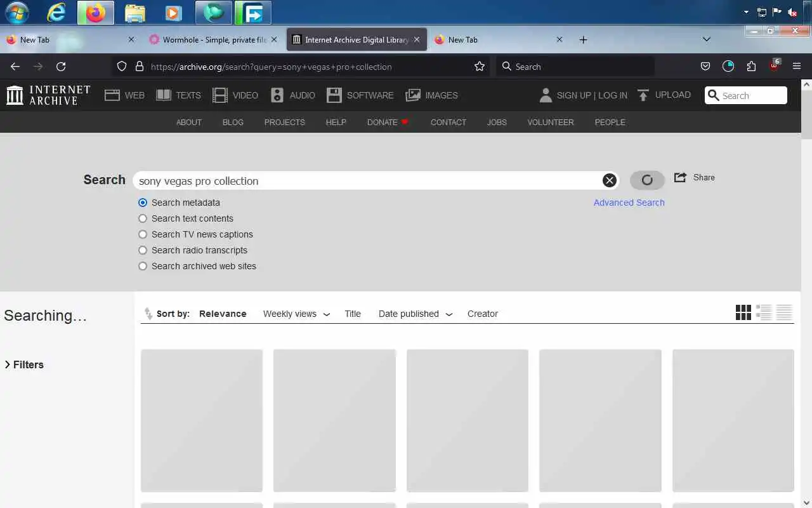
Task: Open the Firefox extensions puzzle icon
Action: tap(751, 67)
